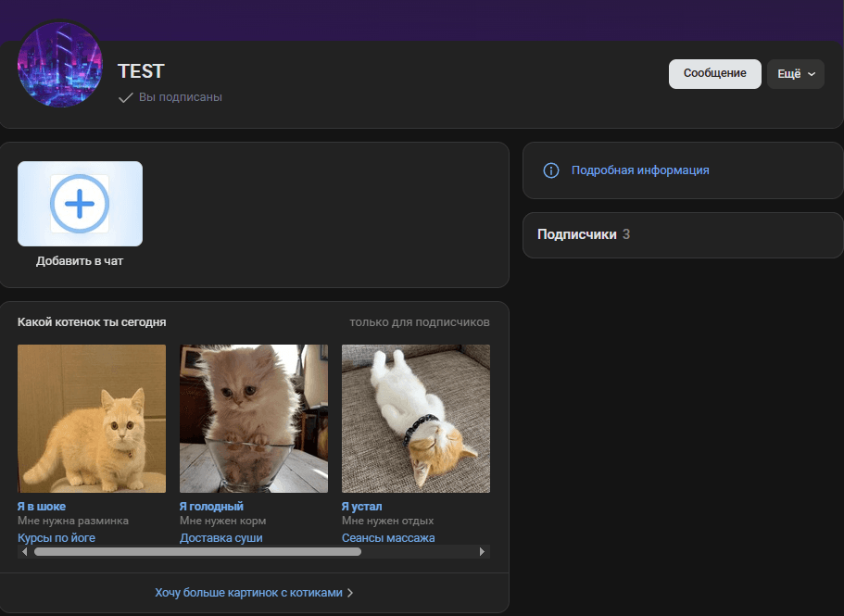The width and height of the screenshot is (844, 616).
Task: Open the 'Сеансы массажа' link
Action: (x=387, y=537)
